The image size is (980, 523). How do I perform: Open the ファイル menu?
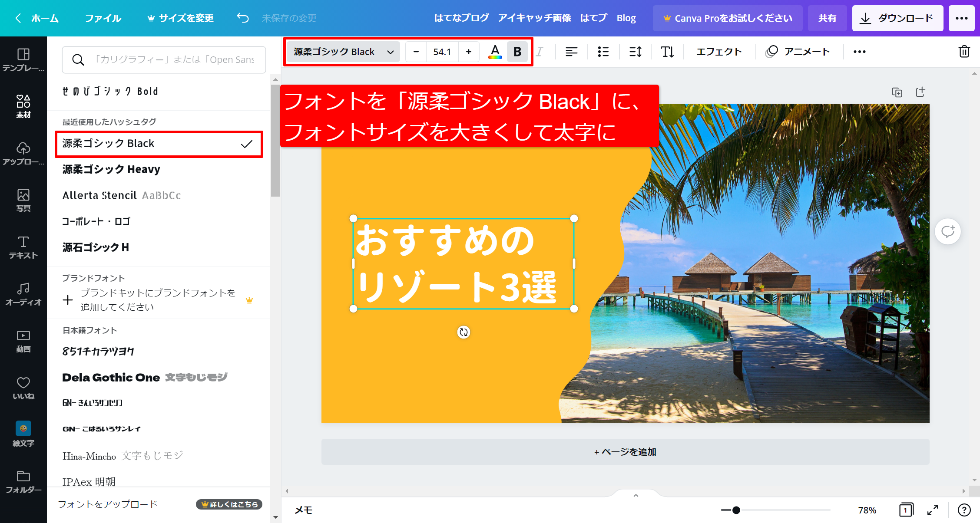tap(103, 18)
